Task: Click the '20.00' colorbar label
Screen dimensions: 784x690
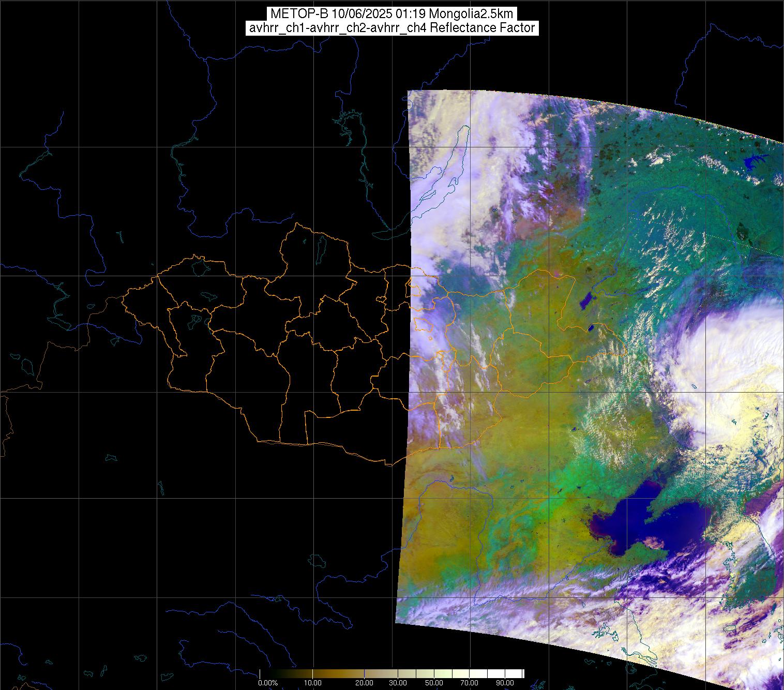Action: [x=365, y=683]
